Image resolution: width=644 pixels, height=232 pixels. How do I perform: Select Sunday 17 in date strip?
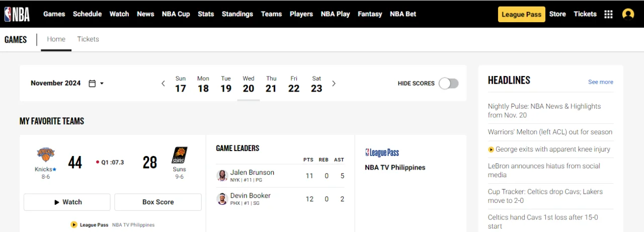coord(181,84)
